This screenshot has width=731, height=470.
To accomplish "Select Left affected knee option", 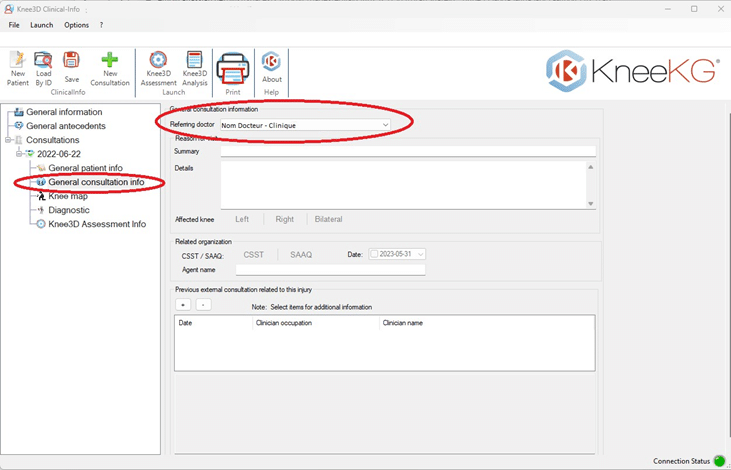I will click(242, 219).
